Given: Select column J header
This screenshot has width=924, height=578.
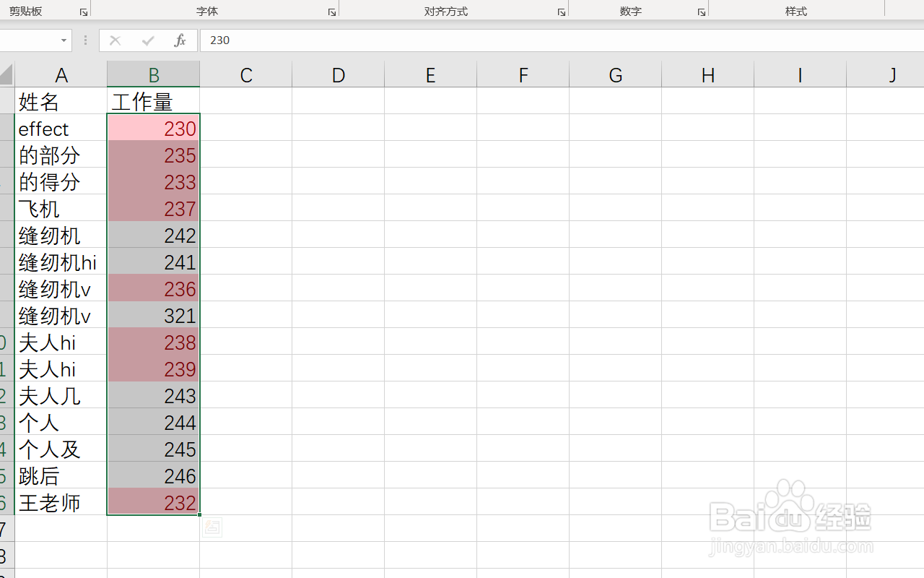Looking at the screenshot, I should [886, 74].
